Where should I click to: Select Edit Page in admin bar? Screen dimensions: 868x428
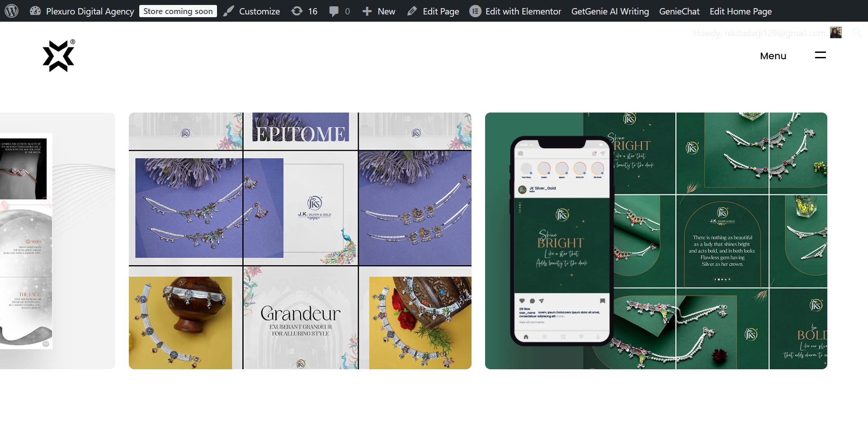(x=441, y=11)
